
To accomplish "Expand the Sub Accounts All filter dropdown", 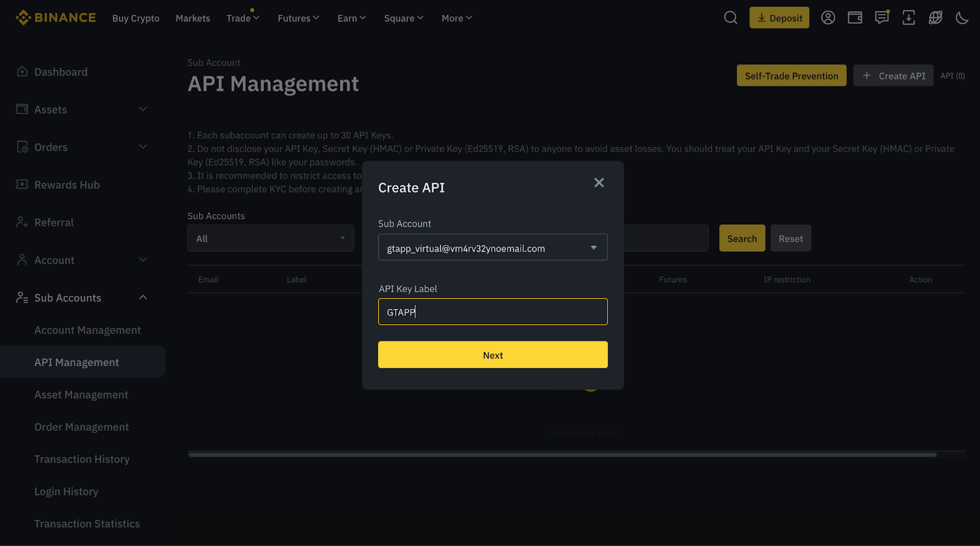I will [270, 238].
